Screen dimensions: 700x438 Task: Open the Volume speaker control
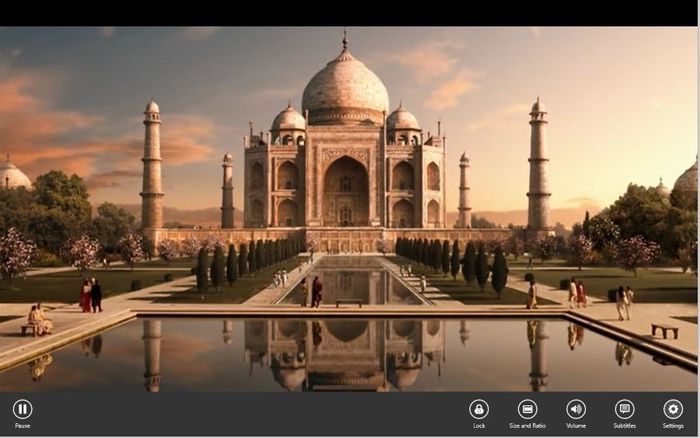(576, 408)
